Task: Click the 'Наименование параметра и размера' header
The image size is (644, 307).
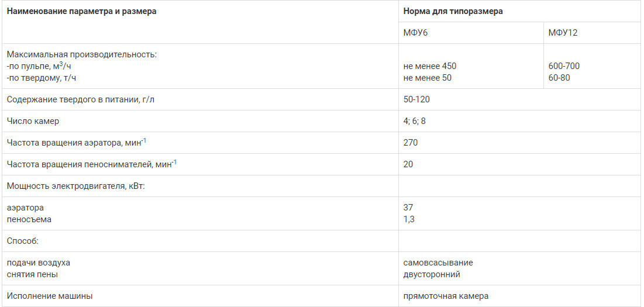Action: tap(82, 12)
